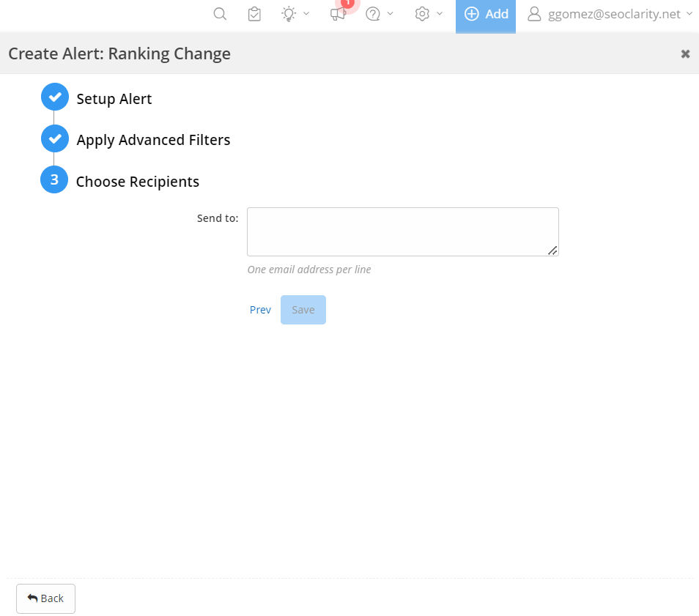This screenshot has height=616, width=699.
Task: Click the Prev link
Action: (260, 310)
